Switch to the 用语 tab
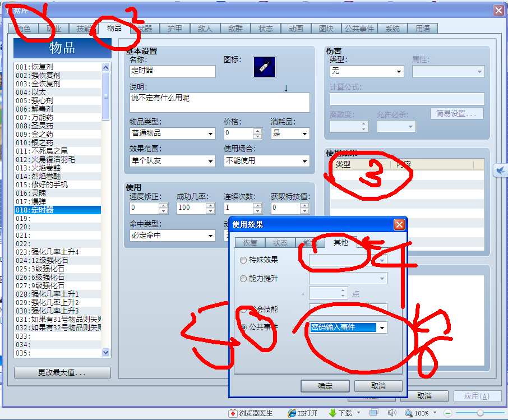The image size is (508, 420). tap(422, 29)
